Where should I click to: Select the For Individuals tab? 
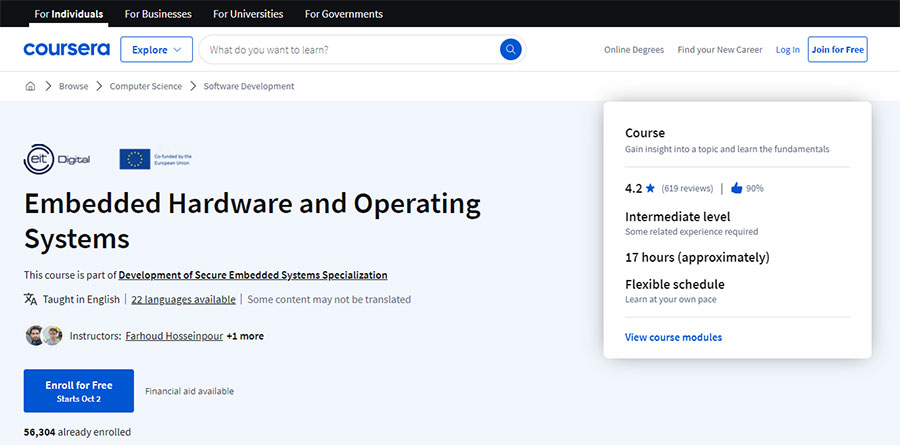pos(69,14)
